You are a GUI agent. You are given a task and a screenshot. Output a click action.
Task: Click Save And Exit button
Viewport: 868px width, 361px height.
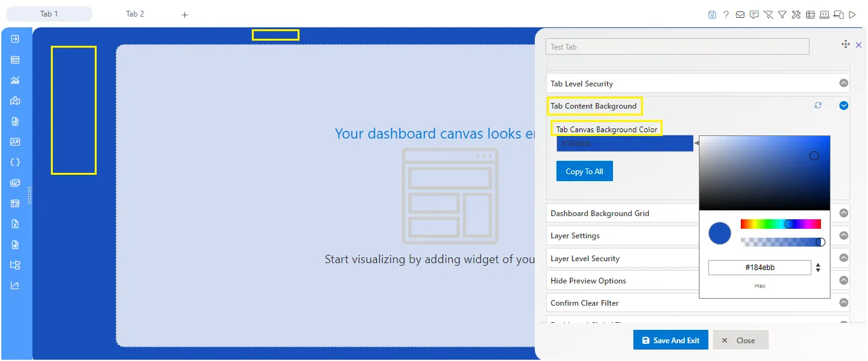(x=670, y=340)
